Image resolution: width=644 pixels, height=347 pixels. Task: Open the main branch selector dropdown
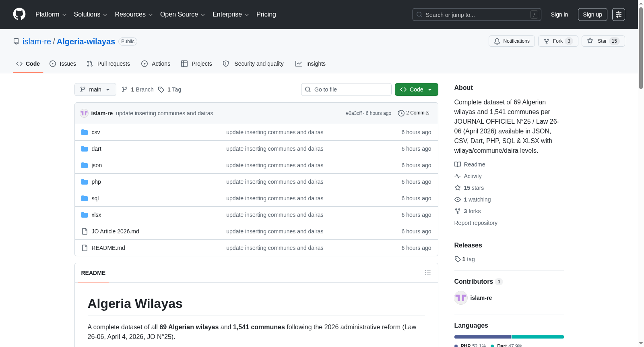pyautogui.click(x=95, y=89)
